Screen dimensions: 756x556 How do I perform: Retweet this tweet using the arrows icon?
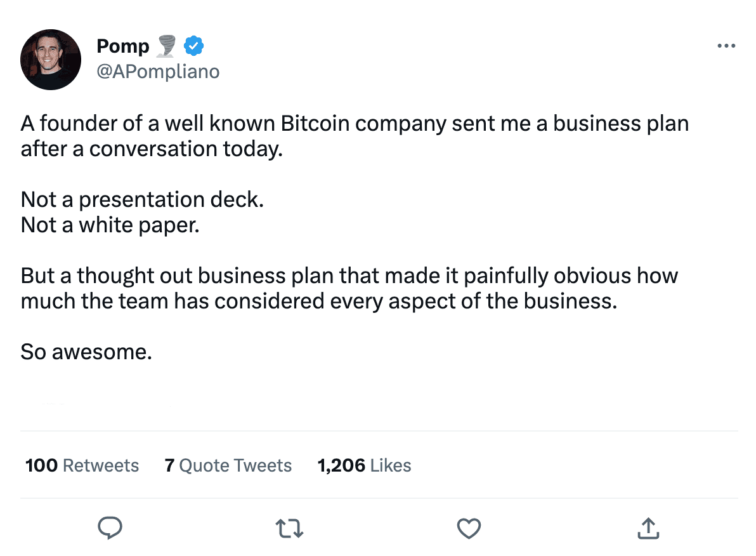click(x=290, y=528)
